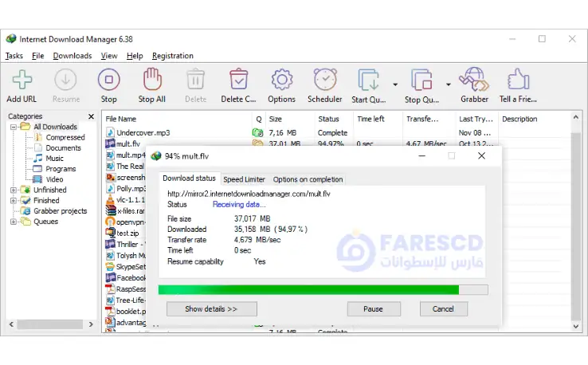Click the Stop All hand icon
Image resolution: width=588 pixels, height=365 pixels.
coord(151,82)
